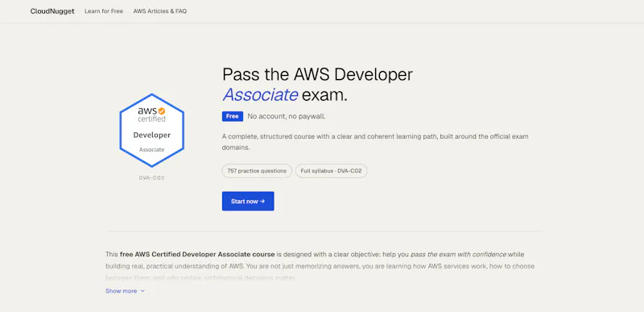The width and height of the screenshot is (644, 312).
Task: Click the chevron next to Show more
Action: coord(142,291)
